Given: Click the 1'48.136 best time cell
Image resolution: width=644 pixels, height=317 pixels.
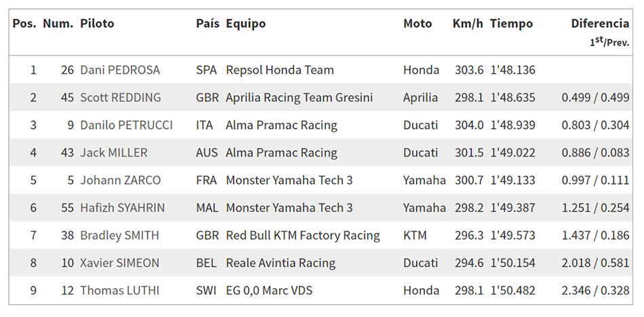Looking at the screenshot, I should 513,71.
